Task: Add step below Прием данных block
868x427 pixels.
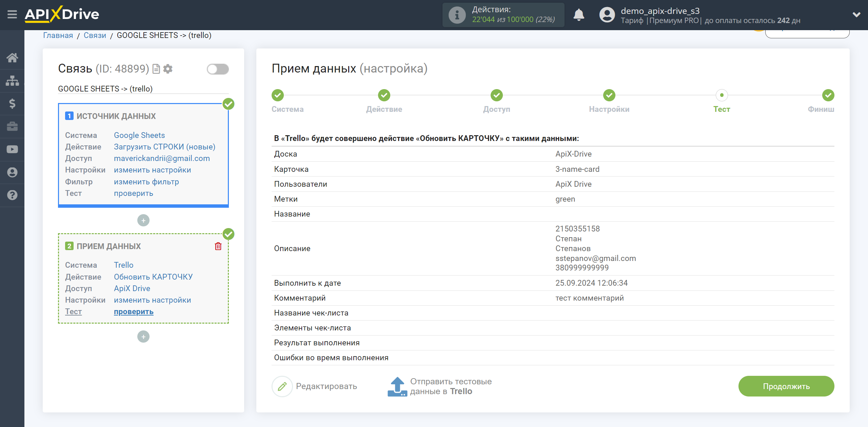Action: click(x=143, y=337)
